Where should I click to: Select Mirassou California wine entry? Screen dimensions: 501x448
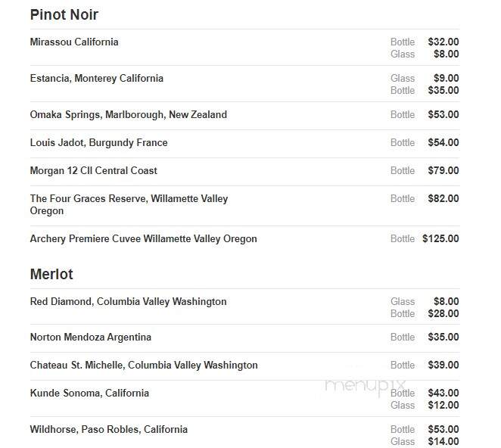74,42
